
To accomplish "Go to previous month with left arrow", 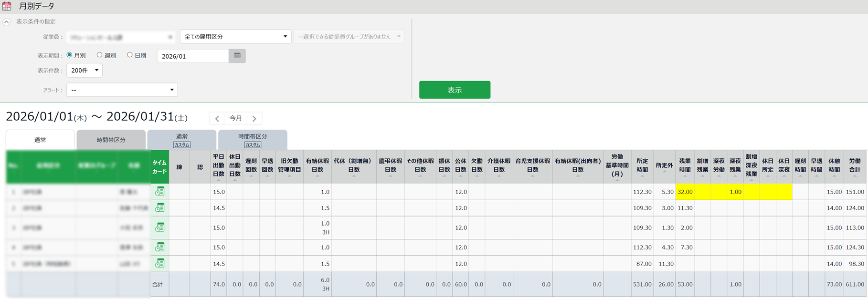I will pyautogui.click(x=217, y=118).
